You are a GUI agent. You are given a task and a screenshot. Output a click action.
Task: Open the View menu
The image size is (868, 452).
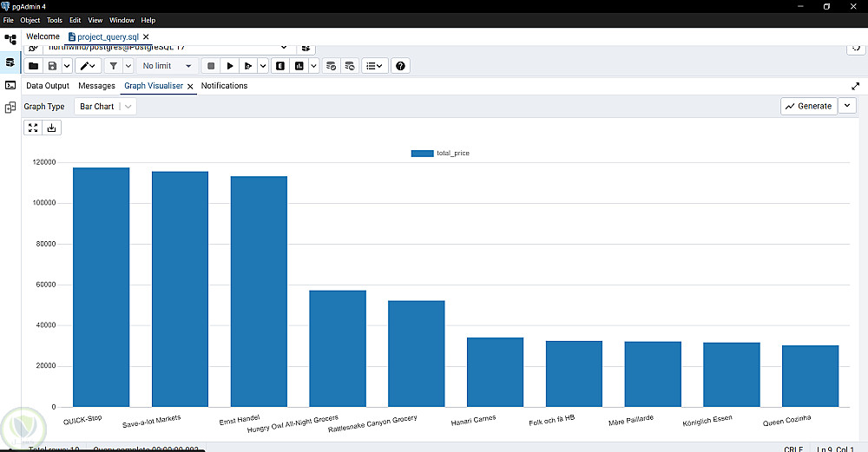[x=95, y=21]
